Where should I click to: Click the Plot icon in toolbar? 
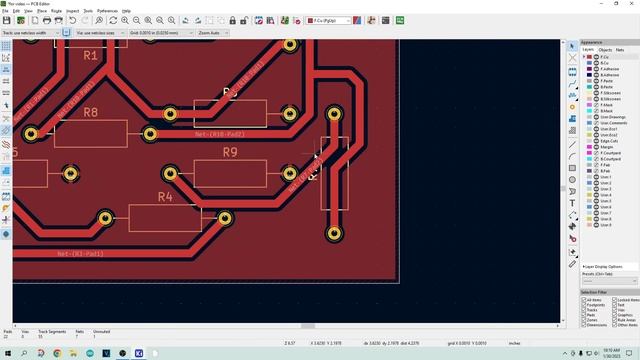[59, 20]
